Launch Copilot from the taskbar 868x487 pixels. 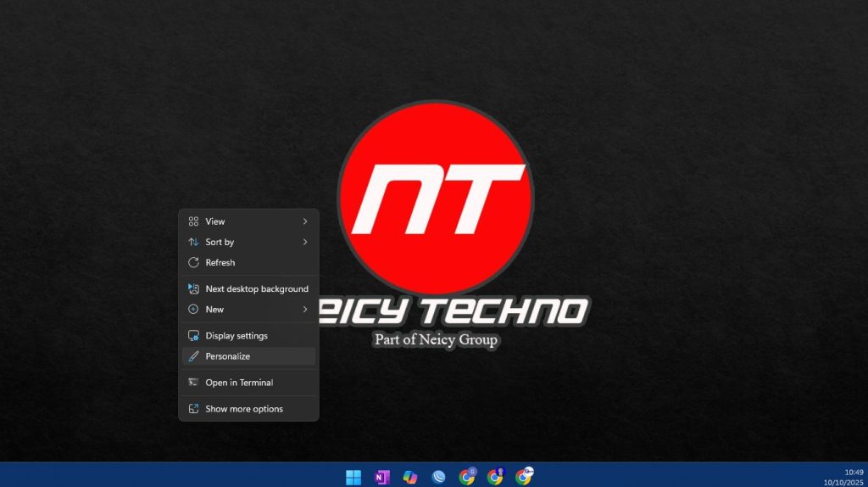(x=410, y=477)
